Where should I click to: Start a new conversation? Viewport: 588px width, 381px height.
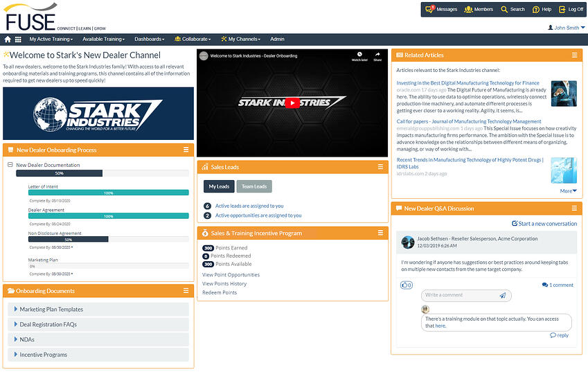click(544, 224)
